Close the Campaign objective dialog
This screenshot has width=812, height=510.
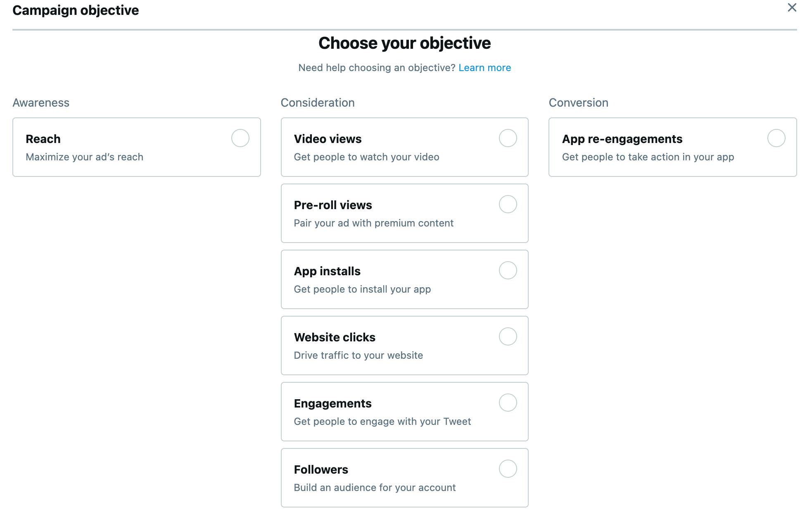pyautogui.click(x=792, y=8)
